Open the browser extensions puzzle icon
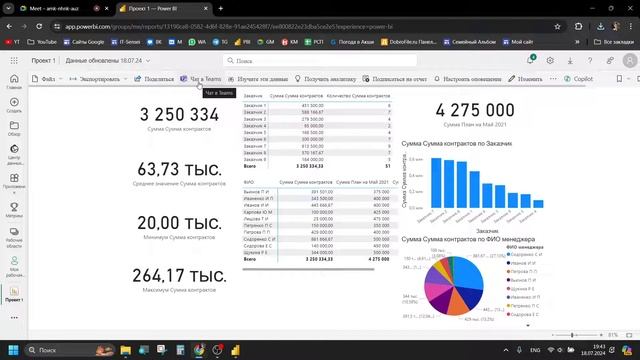This screenshot has height=360, width=640. coord(578,27)
